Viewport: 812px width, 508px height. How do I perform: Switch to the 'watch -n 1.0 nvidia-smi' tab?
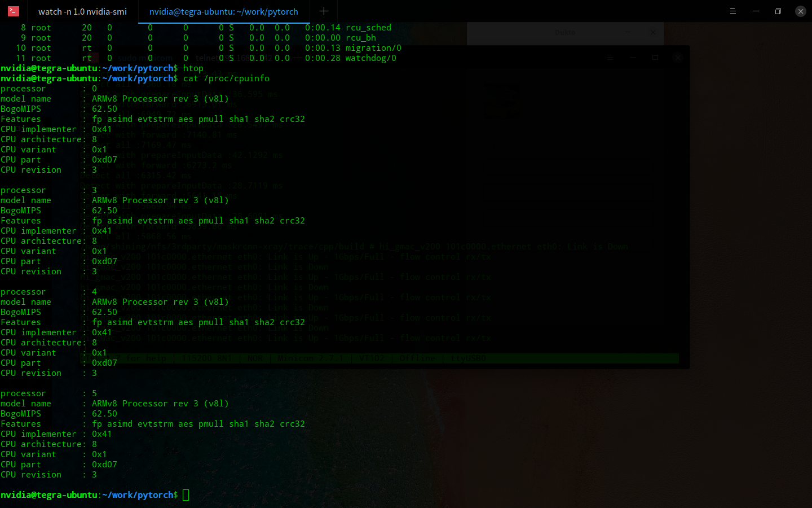(82, 11)
